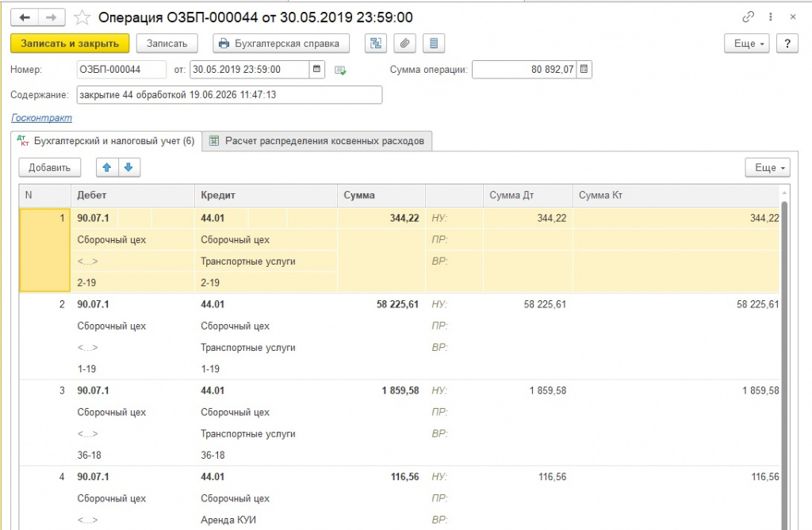Click the Сумма операции value 80 892,07
Screen dimensions: 812x530
(524, 70)
